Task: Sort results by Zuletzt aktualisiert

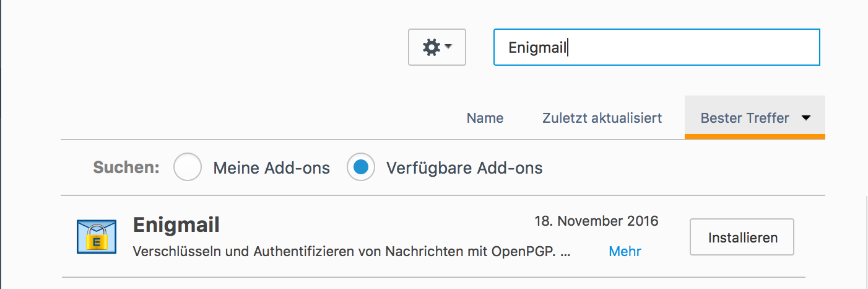Action: click(602, 118)
